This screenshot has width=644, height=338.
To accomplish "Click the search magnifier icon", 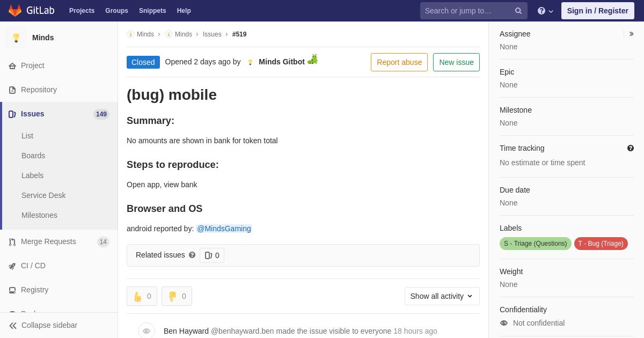I will click(518, 11).
